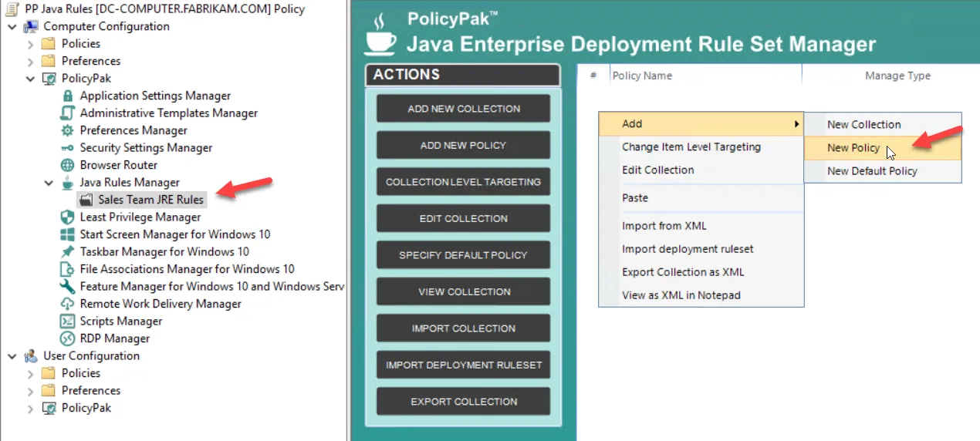Click the User Configuration person icon
Screen dimensions: 980x441
31,355
